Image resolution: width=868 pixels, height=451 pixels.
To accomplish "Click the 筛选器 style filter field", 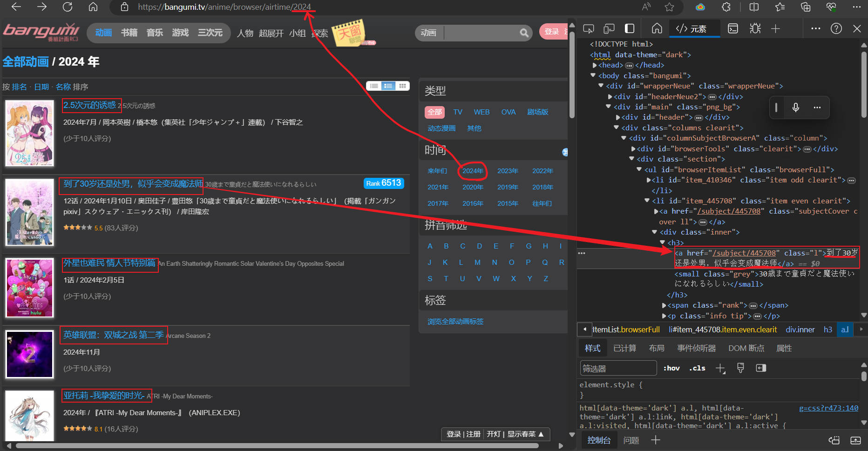I will pos(618,368).
